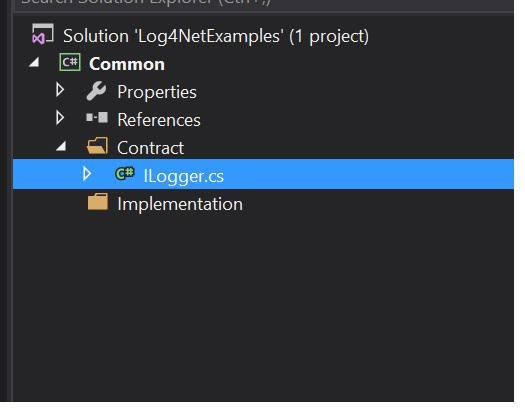This screenshot has width=525, height=410.
Task: Select the References text label
Action: coord(159,120)
